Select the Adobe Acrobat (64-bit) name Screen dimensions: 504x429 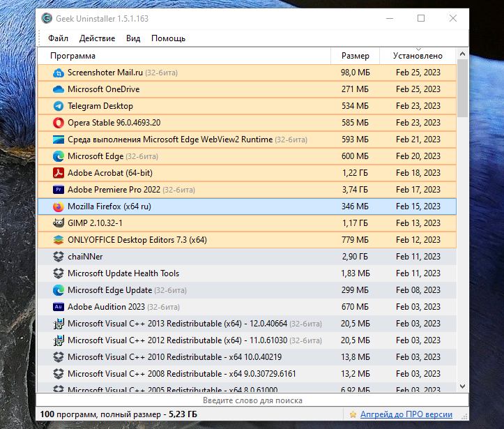(110, 173)
